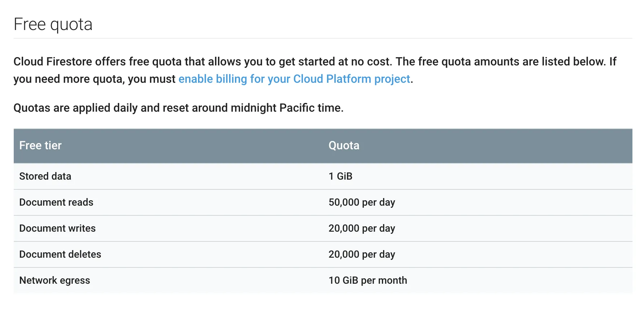Click the Document deletes 20,000 per day value

(x=361, y=254)
